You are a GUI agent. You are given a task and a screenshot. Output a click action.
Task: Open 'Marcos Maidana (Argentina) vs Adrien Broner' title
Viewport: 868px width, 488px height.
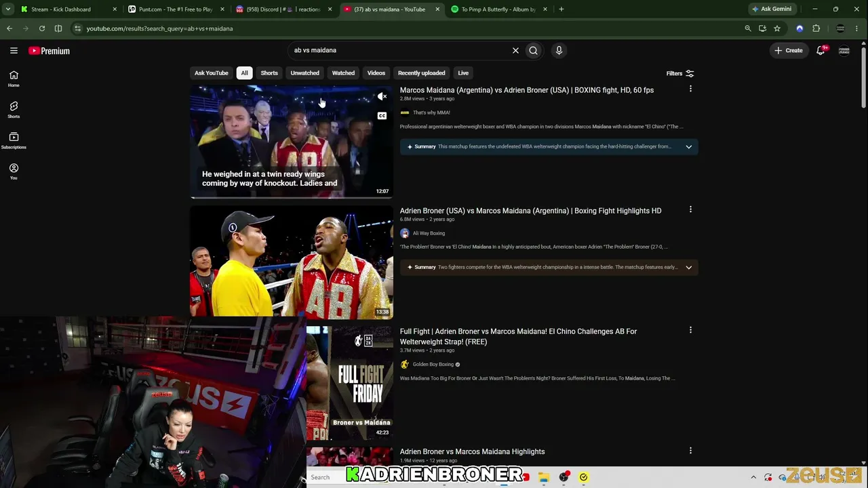tap(527, 90)
